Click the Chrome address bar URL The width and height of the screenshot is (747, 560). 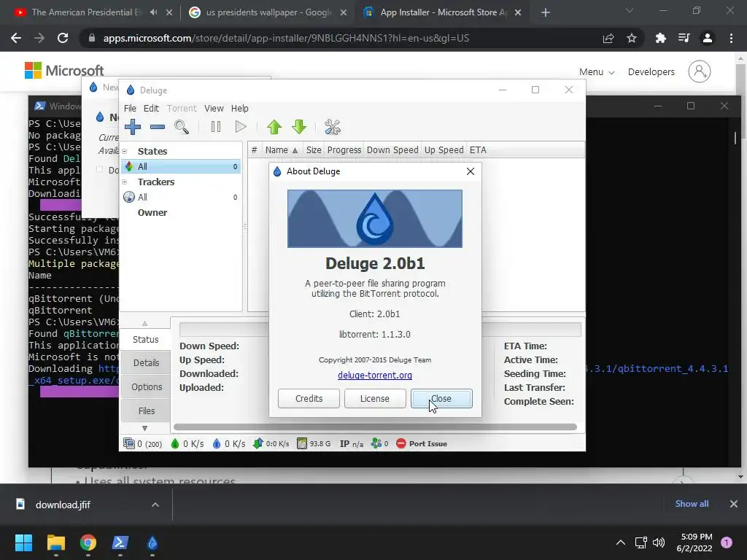coord(286,38)
